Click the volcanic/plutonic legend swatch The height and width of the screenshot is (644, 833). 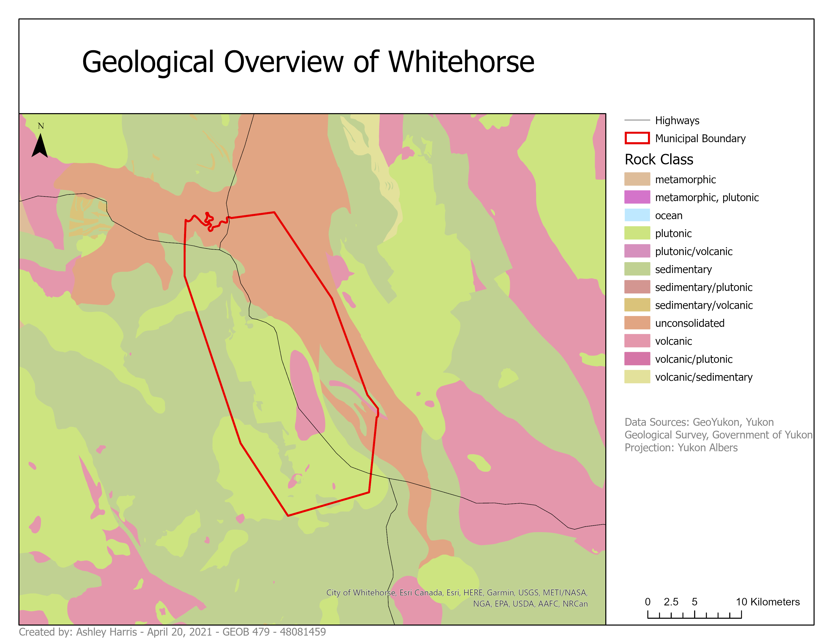pyautogui.click(x=637, y=359)
